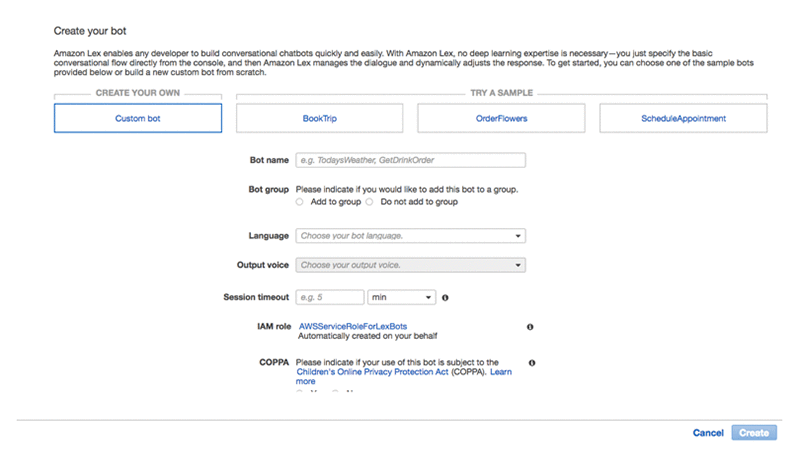
Task: Click the COPPA Learn more link
Action: 501,372
